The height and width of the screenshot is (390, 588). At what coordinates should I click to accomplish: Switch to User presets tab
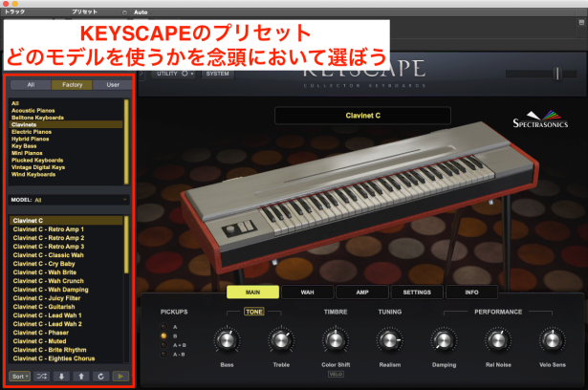(x=113, y=85)
